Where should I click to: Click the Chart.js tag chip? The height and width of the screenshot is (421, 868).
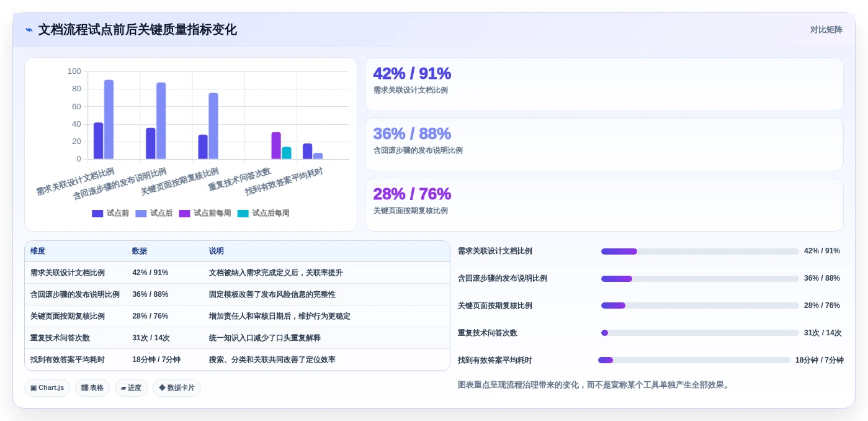coord(47,388)
